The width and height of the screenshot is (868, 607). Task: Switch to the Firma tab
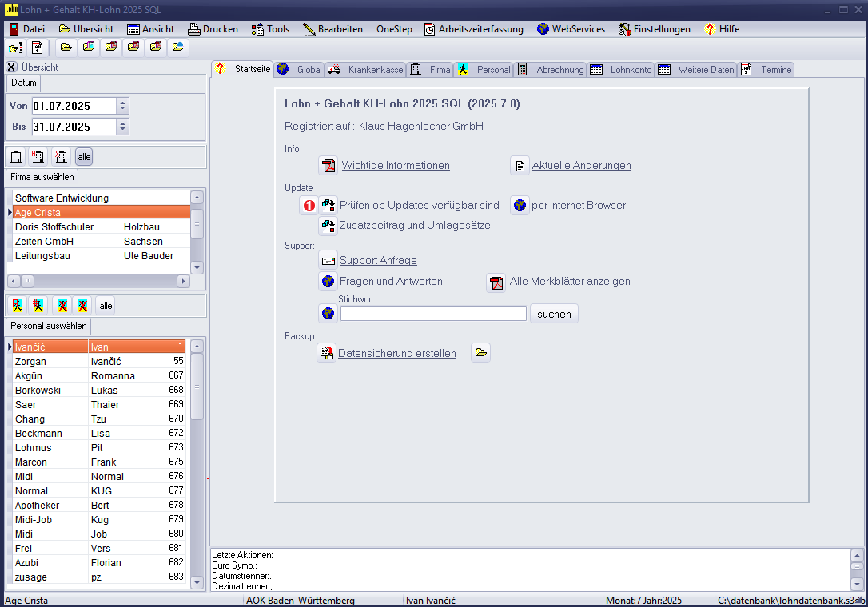[x=430, y=70]
